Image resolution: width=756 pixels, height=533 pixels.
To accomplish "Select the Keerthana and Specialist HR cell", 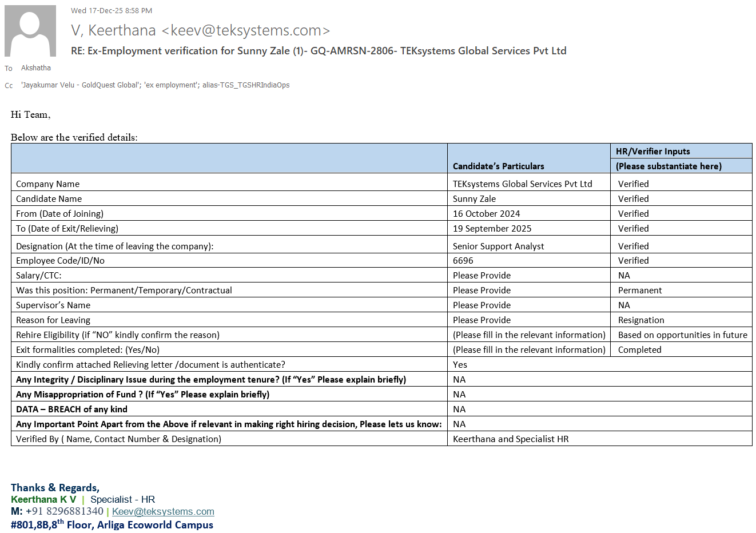I will pyautogui.click(x=510, y=439).
